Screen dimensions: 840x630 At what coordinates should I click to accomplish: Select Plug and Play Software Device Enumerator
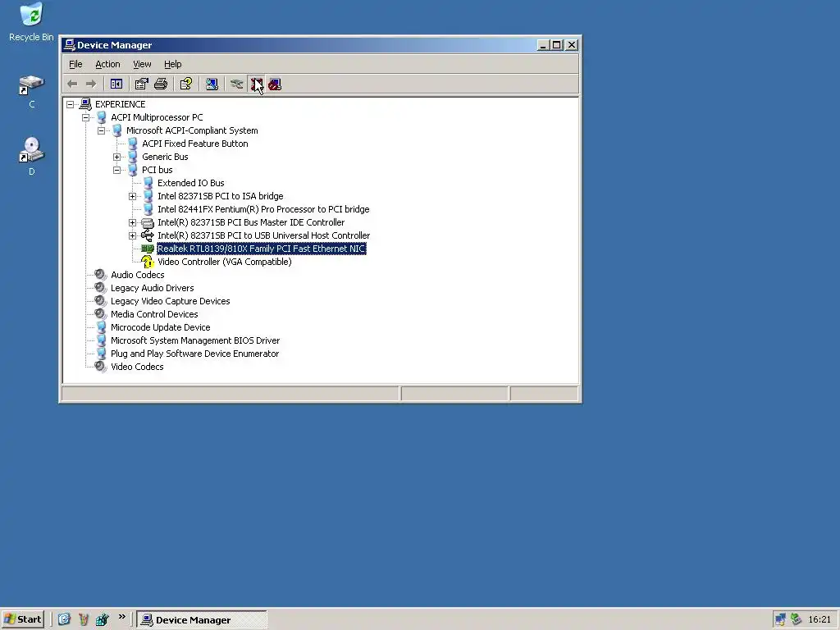[x=194, y=354]
